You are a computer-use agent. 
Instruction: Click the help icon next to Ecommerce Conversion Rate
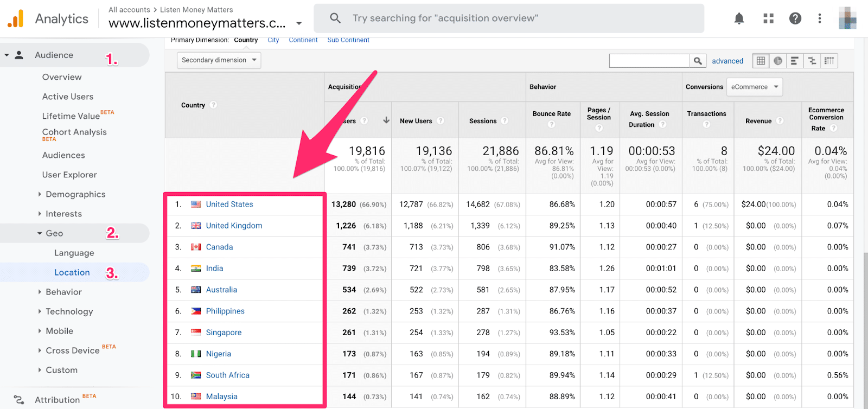pyautogui.click(x=833, y=128)
